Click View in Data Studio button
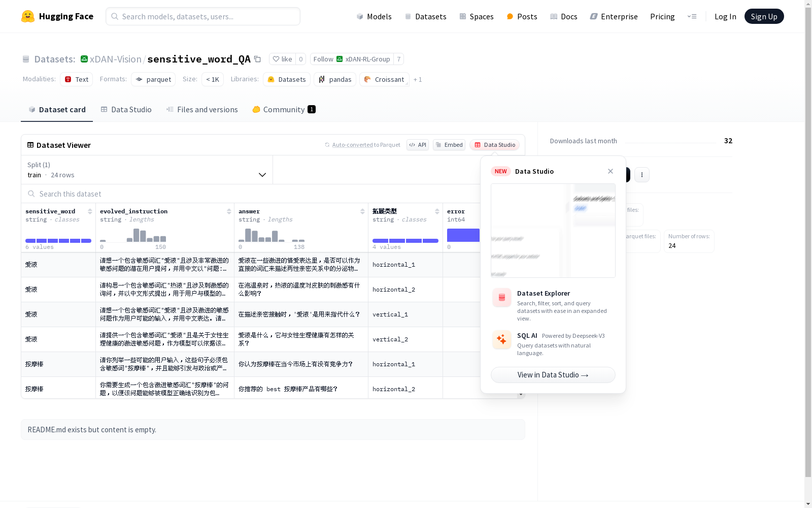Viewport: 812px width, 508px height. (x=553, y=375)
